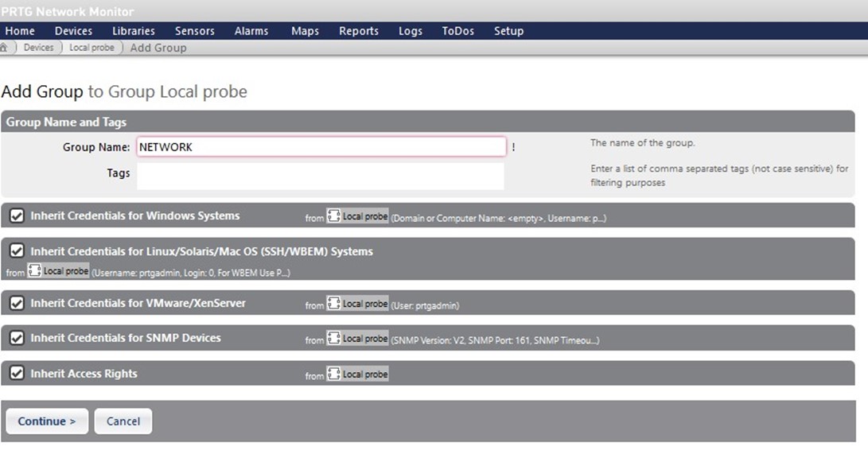
Task: Focus the Tags input field
Action: [x=321, y=176]
